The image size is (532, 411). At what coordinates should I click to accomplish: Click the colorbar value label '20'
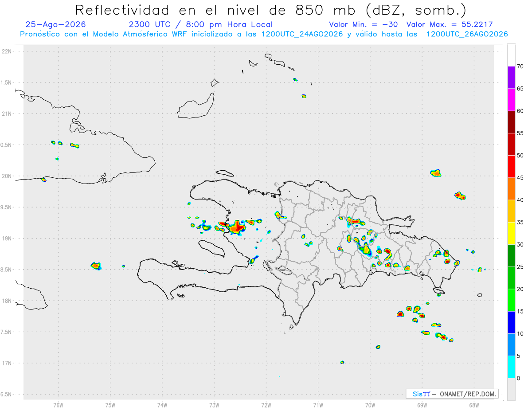tap(520, 289)
